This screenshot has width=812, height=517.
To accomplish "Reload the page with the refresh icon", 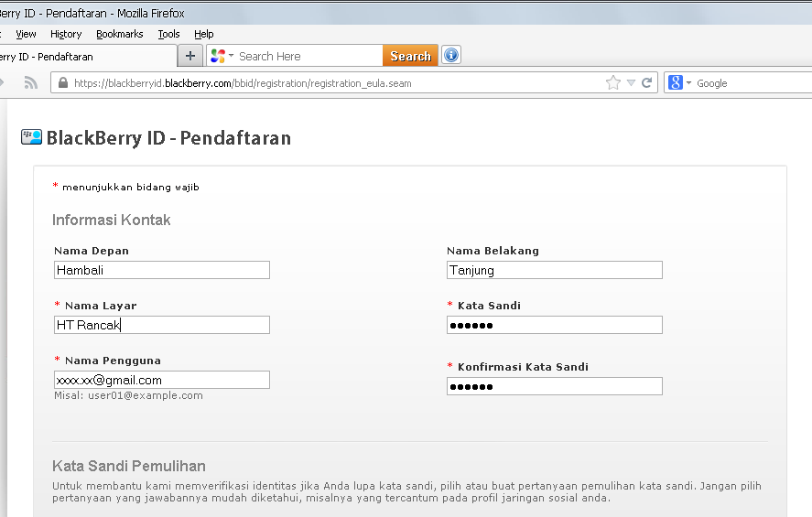I will click(647, 82).
